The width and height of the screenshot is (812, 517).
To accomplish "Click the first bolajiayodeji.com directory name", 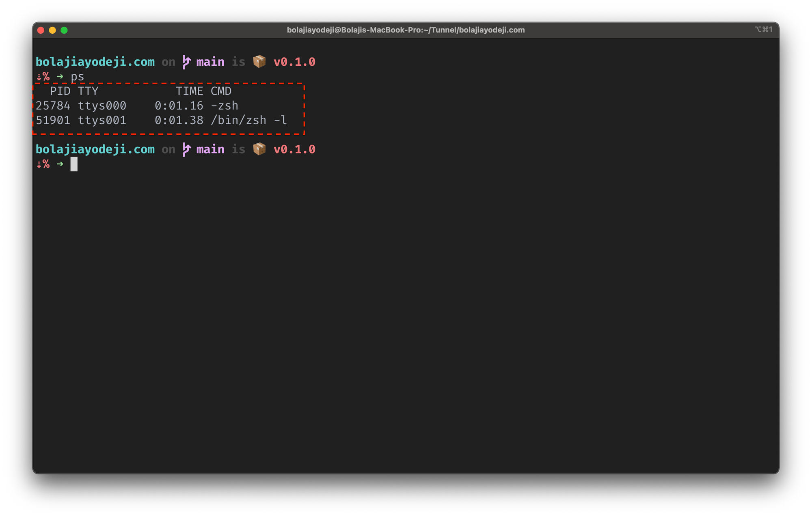I will tap(95, 62).
